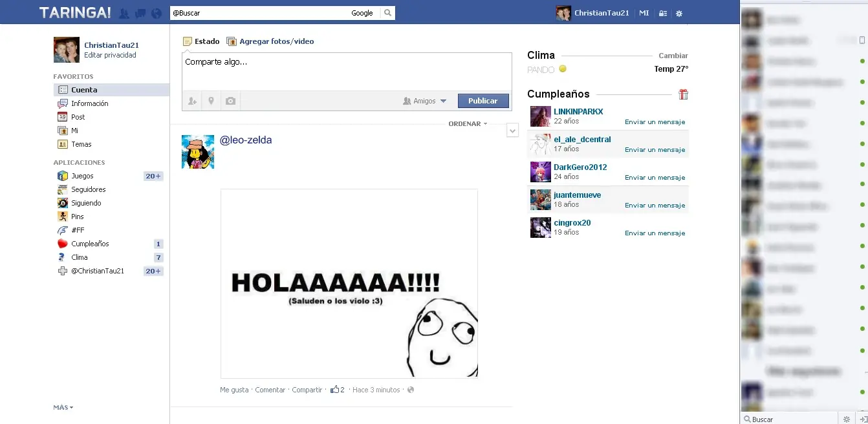This screenshot has width=868, height=424.
Task: Click Cambiar in Clima widget
Action: click(x=673, y=56)
